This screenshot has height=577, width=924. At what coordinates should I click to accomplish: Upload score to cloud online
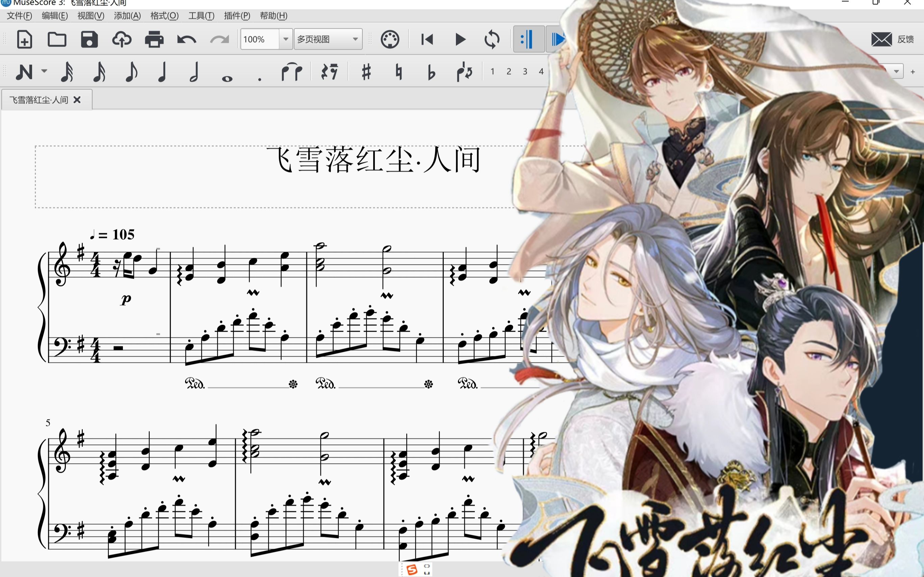point(122,39)
